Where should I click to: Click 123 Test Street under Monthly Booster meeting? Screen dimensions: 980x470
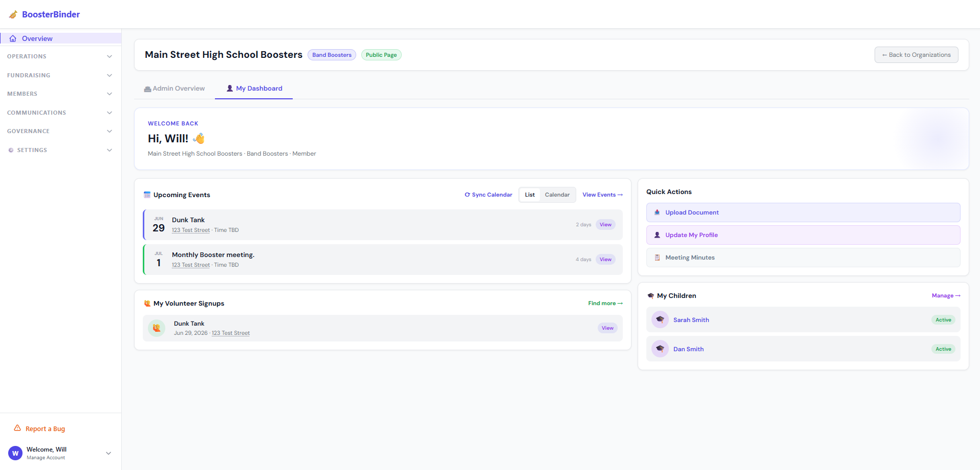click(x=191, y=265)
